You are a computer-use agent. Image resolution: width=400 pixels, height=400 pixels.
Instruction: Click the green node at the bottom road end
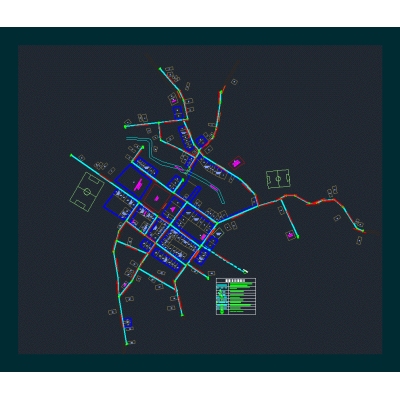(127, 344)
